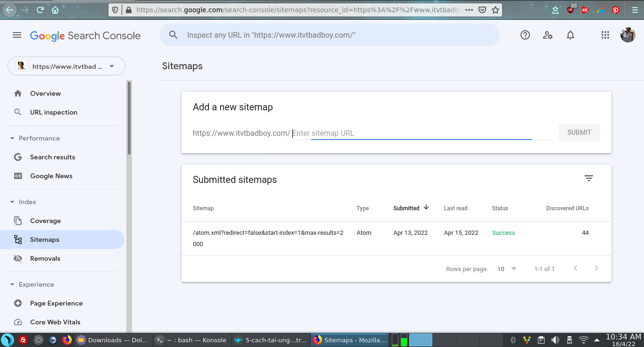Collapse the Experience section
Image resolution: width=644 pixels, height=347 pixels.
[x=12, y=284]
